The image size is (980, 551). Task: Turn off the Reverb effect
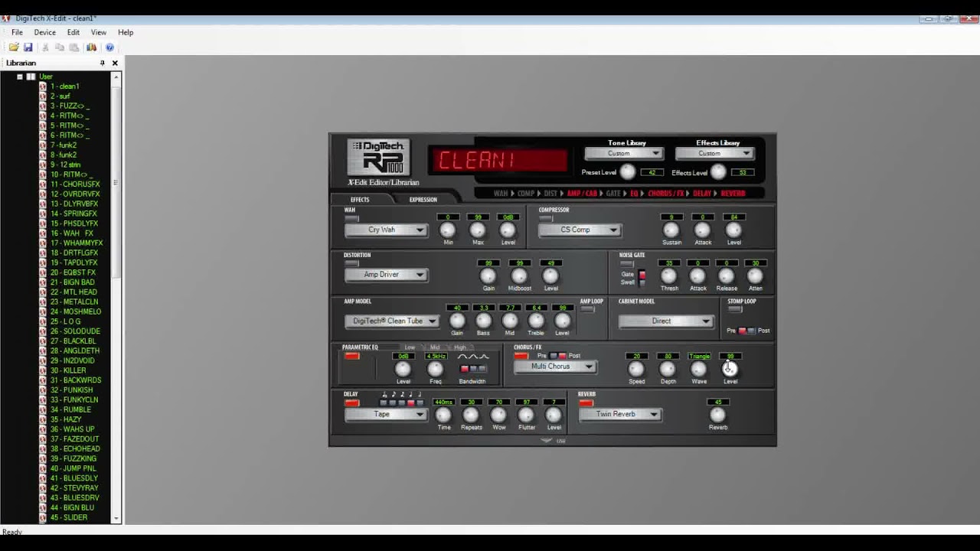point(586,403)
